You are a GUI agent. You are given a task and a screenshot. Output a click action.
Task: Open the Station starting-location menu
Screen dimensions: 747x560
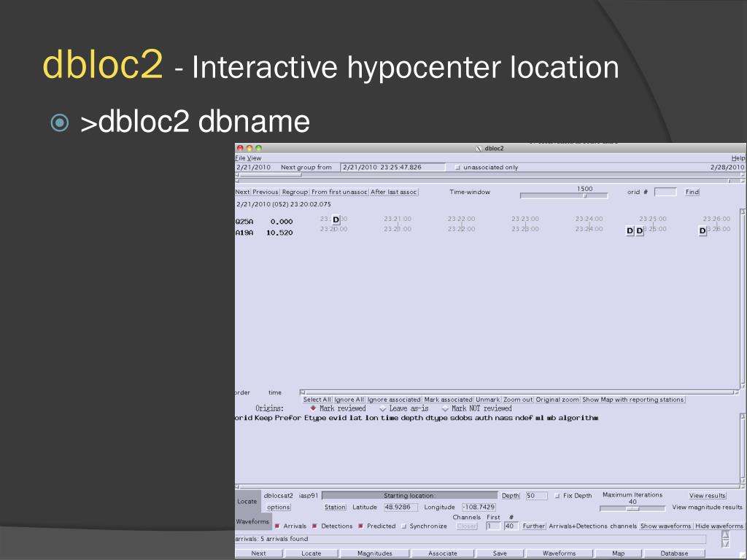pyautogui.click(x=335, y=507)
